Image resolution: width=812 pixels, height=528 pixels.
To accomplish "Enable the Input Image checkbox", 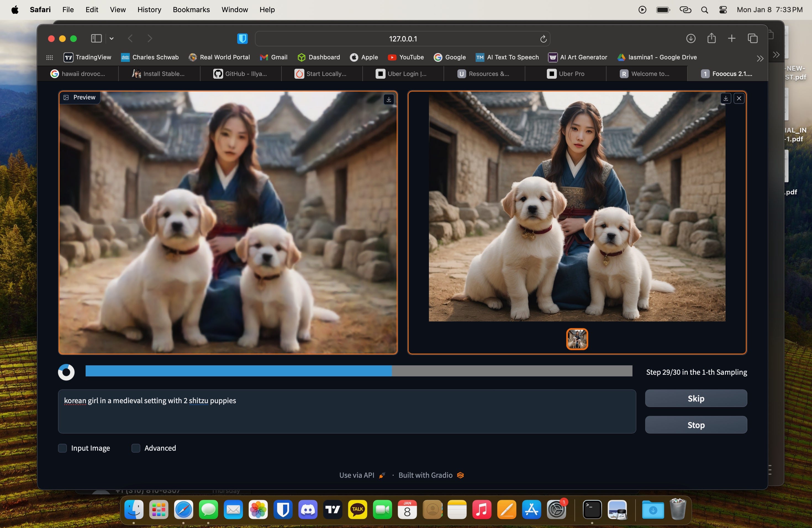I will (62, 448).
